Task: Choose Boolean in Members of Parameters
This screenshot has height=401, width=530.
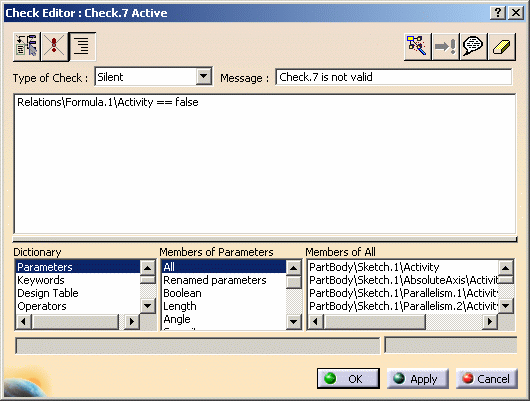Action: click(183, 293)
